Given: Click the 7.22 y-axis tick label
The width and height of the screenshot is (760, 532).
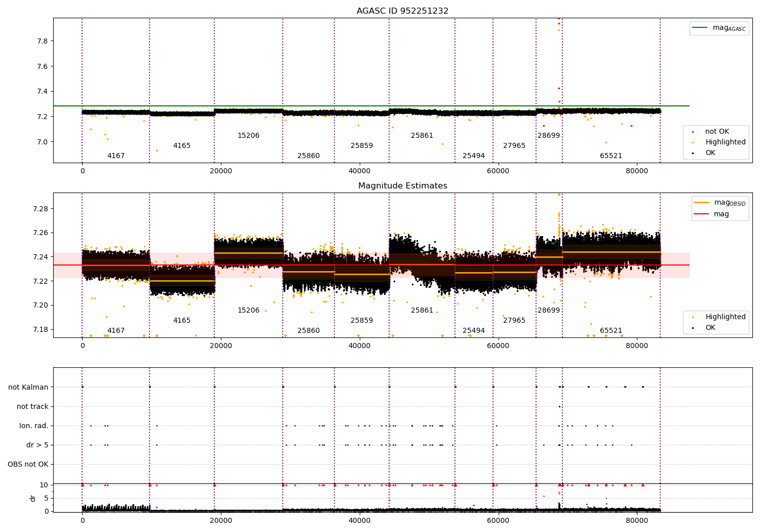Looking at the screenshot, I should coord(41,281).
